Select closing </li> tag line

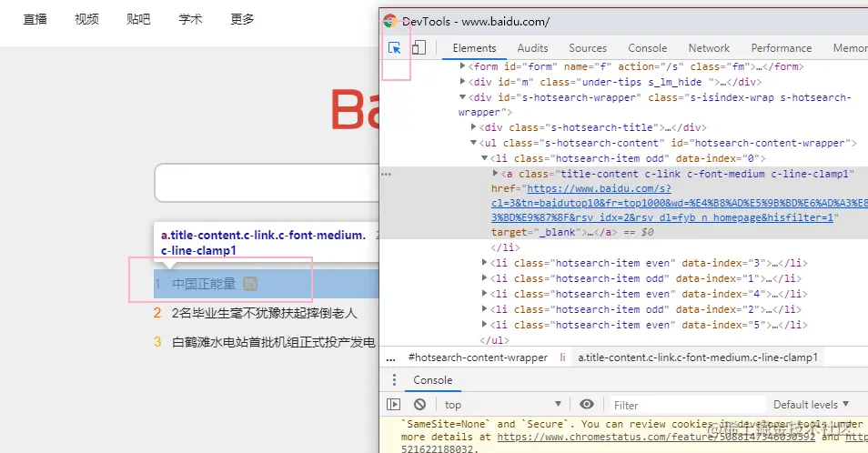pos(505,247)
